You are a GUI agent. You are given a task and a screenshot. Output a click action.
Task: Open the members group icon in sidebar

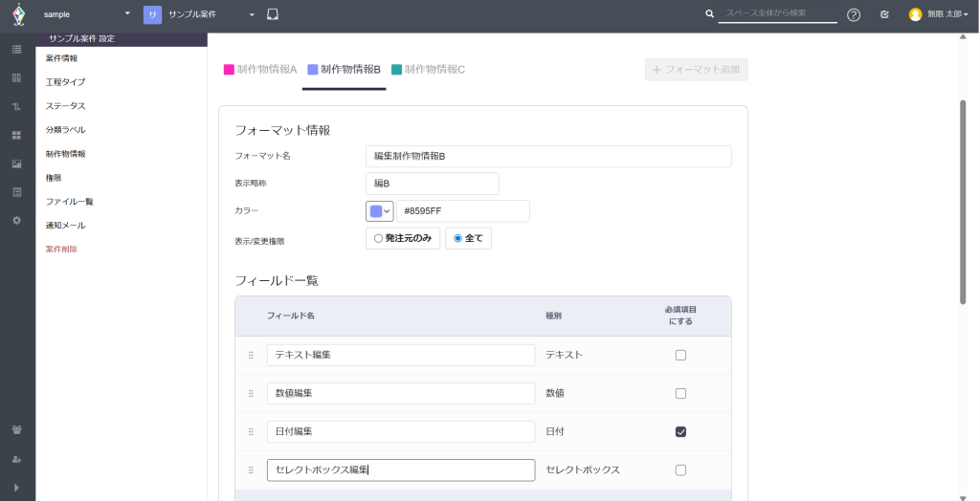17,430
